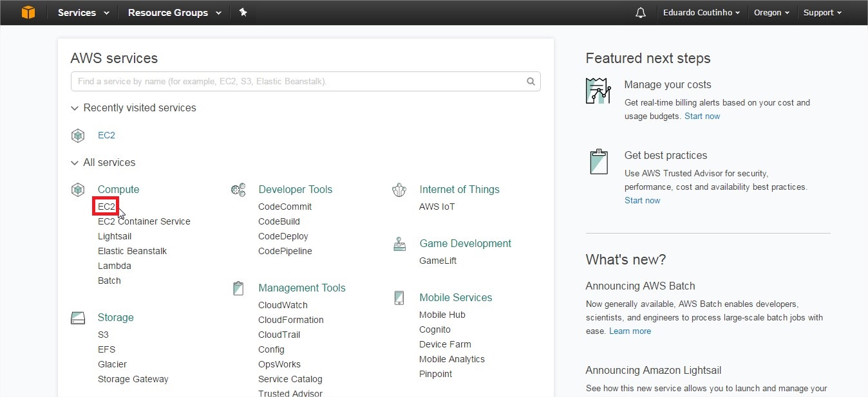The height and width of the screenshot is (397, 868).
Task: Click the Manage your costs icon
Action: [598, 91]
